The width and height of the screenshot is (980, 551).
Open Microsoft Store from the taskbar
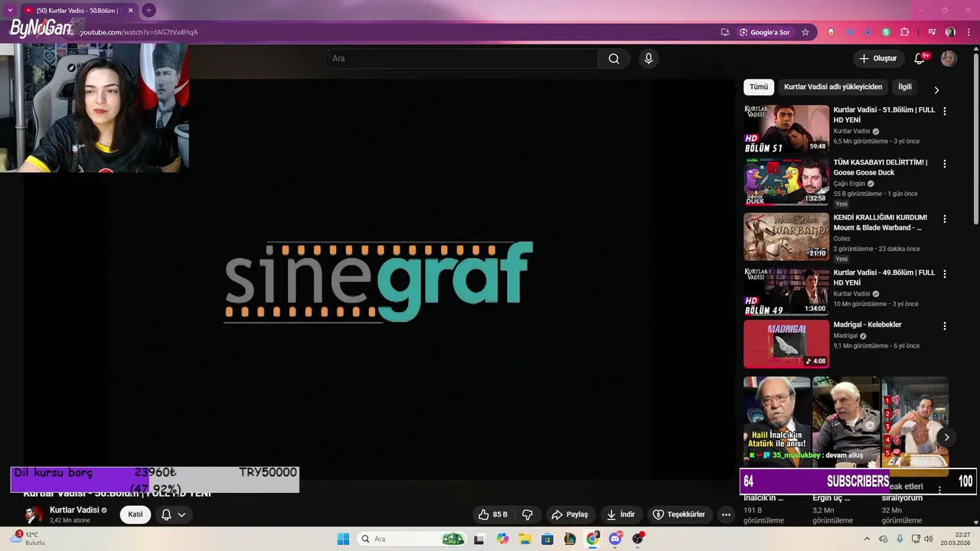547,539
